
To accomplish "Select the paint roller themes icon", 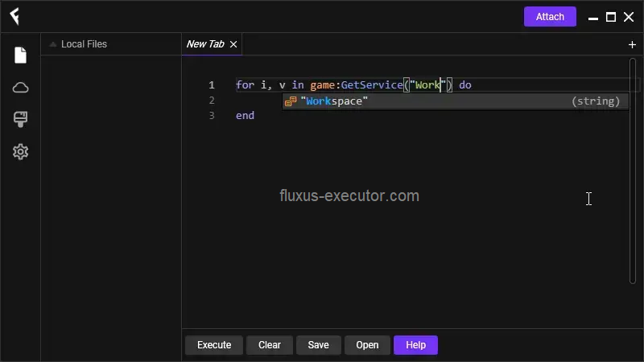I will pos(20,120).
